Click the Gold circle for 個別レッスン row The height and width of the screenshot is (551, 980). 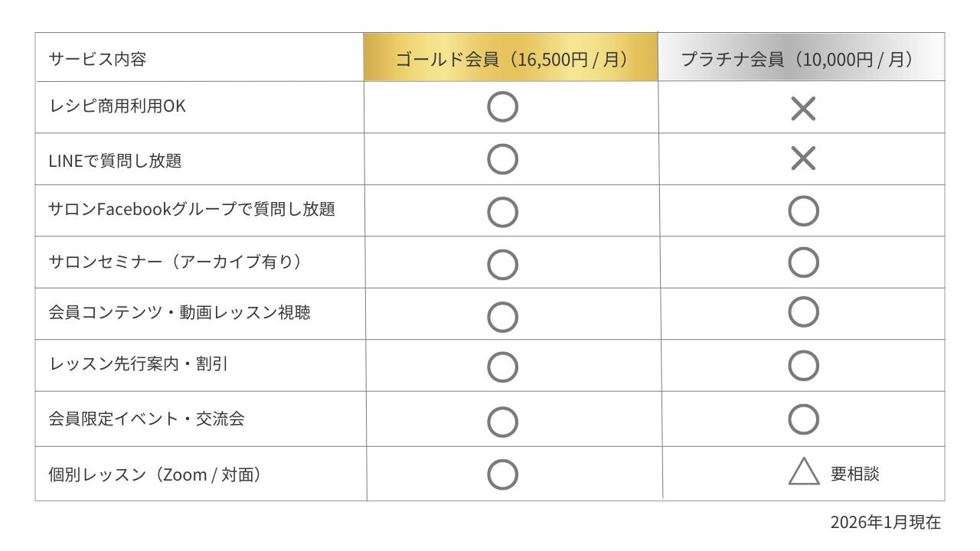click(502, 474)
